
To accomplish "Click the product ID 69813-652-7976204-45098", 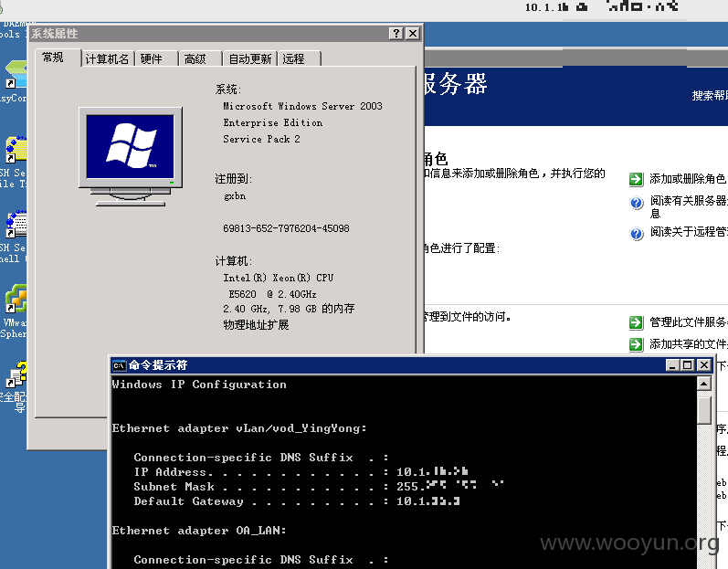I will [x=286, y=228].
